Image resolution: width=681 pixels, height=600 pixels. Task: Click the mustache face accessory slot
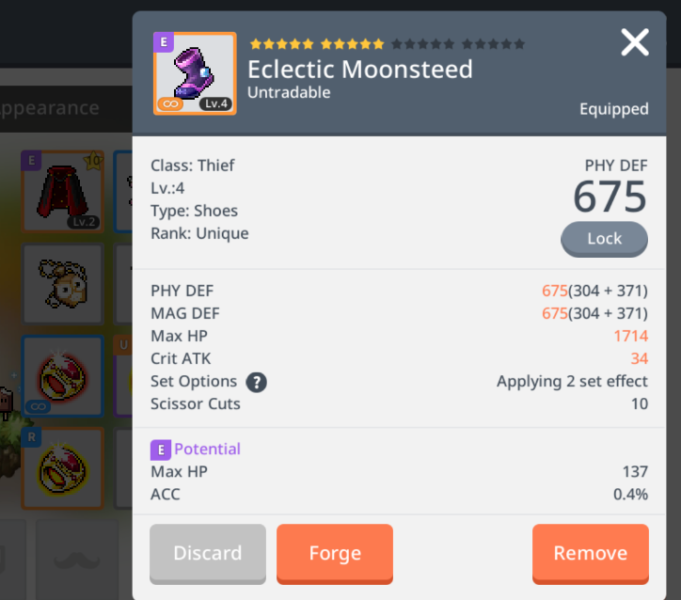point(77,560)
